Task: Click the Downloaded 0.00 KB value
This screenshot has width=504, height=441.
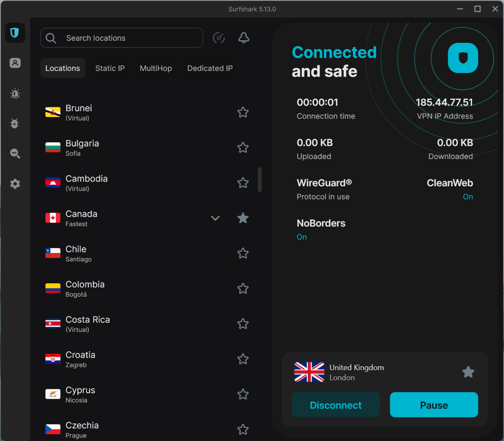Action: [455, 143]
